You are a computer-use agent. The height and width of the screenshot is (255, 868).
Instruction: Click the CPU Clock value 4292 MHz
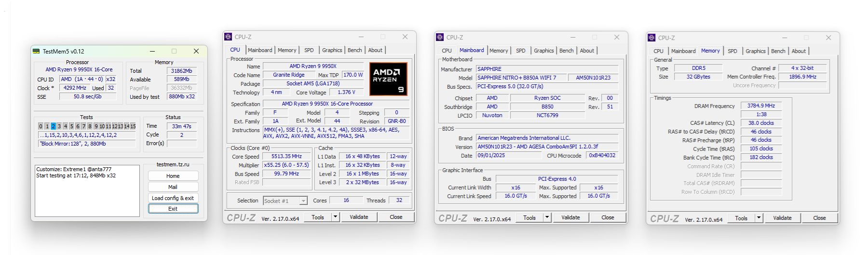[75, 88]
